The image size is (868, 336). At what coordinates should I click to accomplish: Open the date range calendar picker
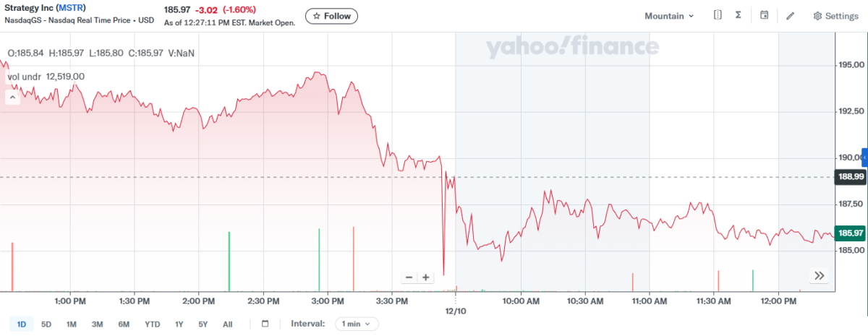265,324
